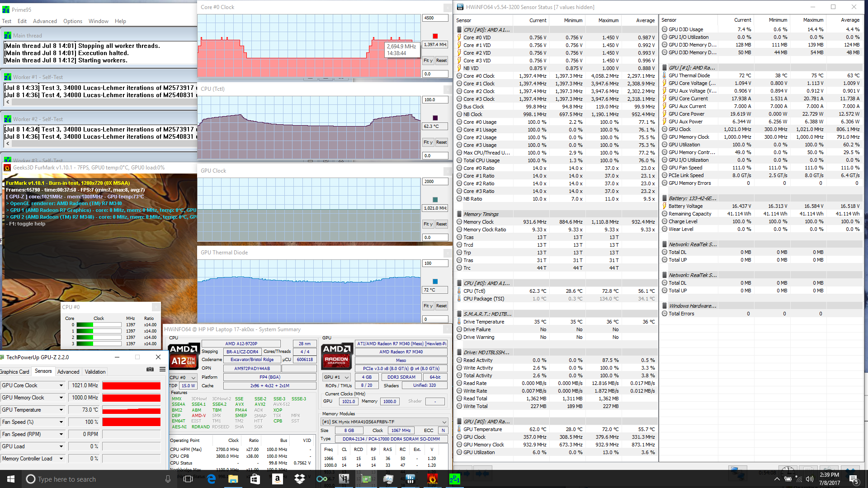Screen dimensions: 868x488
Task: Click the Worker #2 Self-Test window icon
Action: [8, 119]
